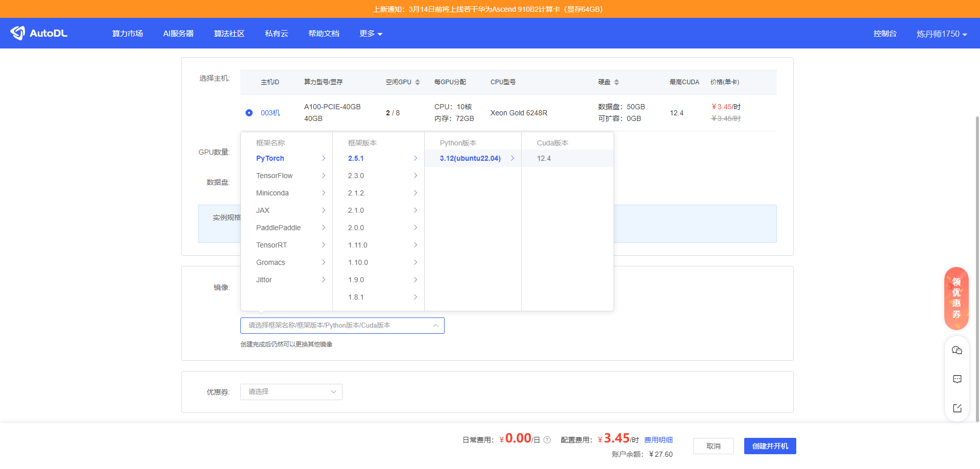The height and width of the screenshot is (469, 980).
Task: Select TensorRT framework
Action: pos(286,245)
